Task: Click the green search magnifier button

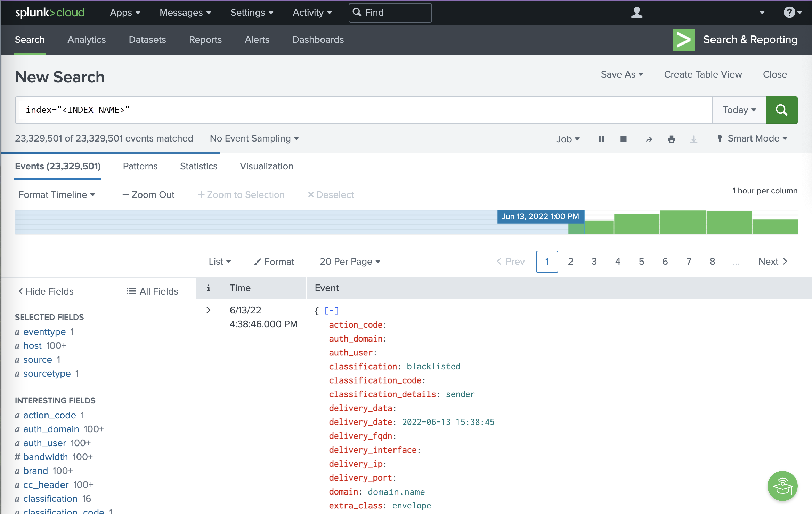Action: tap(781, 110)
